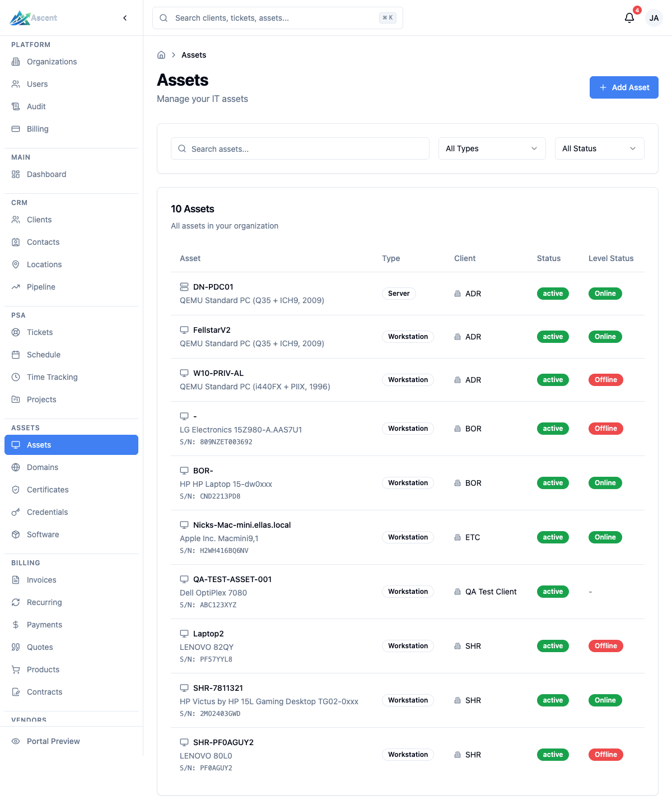Screen dimensions: 672x809
Task: Click the Domains icon under Assets
Action: pos(16,467)
